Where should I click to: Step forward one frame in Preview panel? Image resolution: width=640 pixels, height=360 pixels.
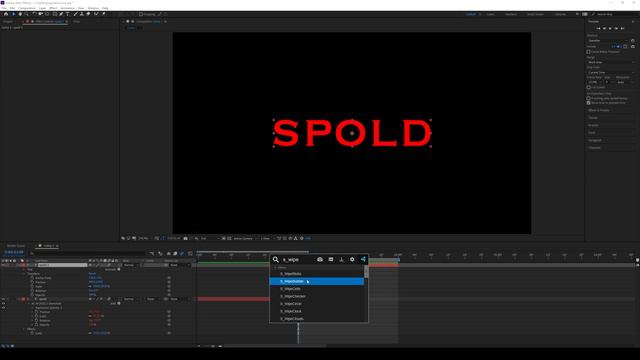coord(616,29)
